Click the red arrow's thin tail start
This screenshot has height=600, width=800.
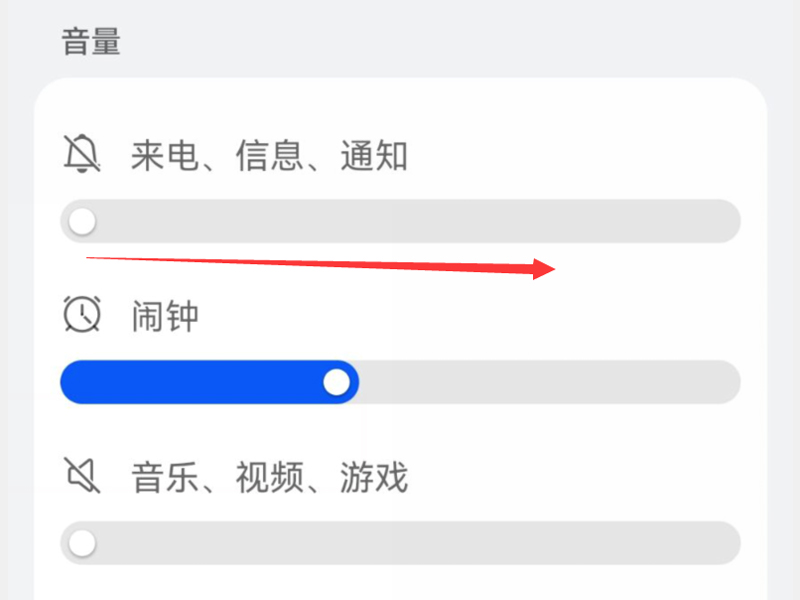pyautogui.click(x=92, y=258)
